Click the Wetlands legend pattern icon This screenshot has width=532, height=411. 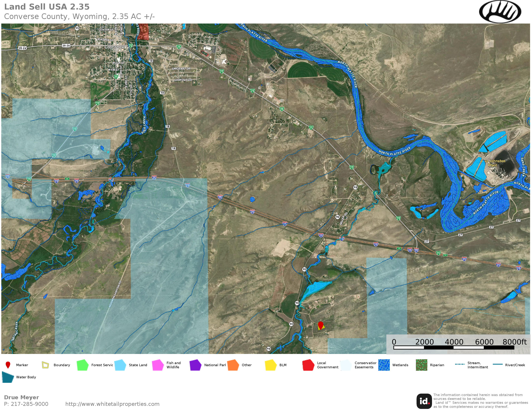[384, 365]
